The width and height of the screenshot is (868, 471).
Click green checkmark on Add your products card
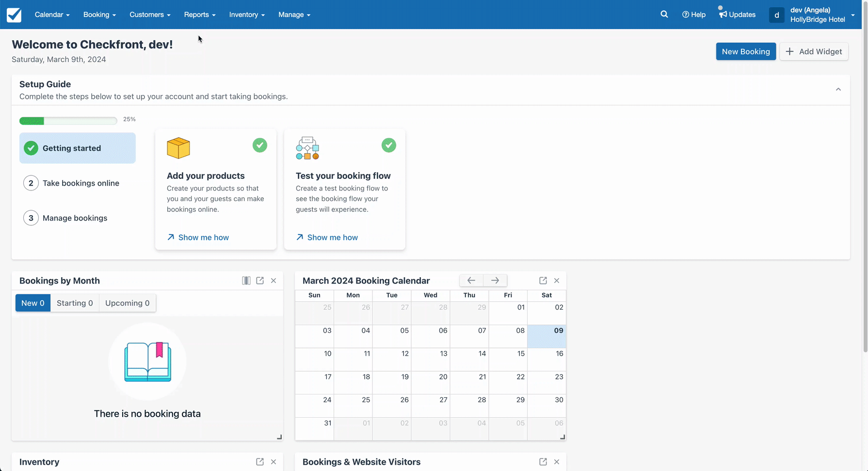click(x=260, y=145)
